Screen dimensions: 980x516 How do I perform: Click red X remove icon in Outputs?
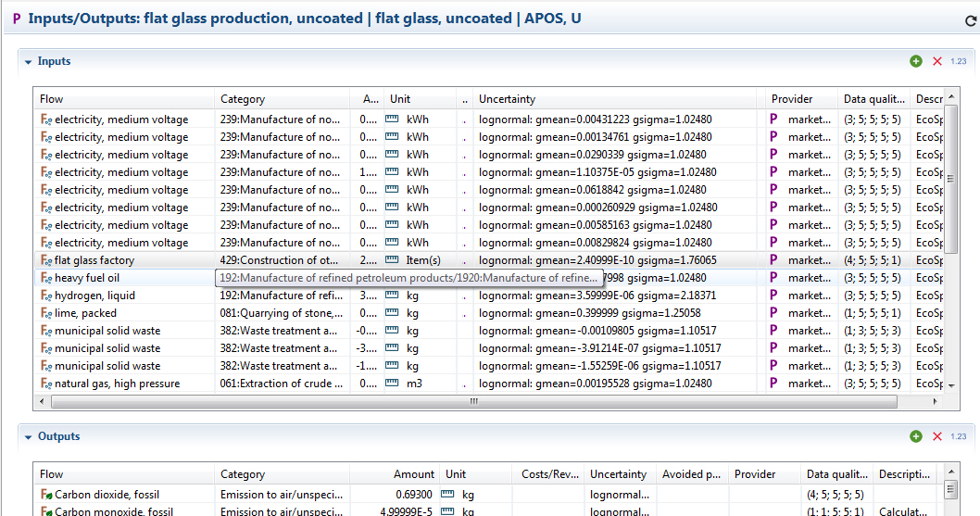937,436
